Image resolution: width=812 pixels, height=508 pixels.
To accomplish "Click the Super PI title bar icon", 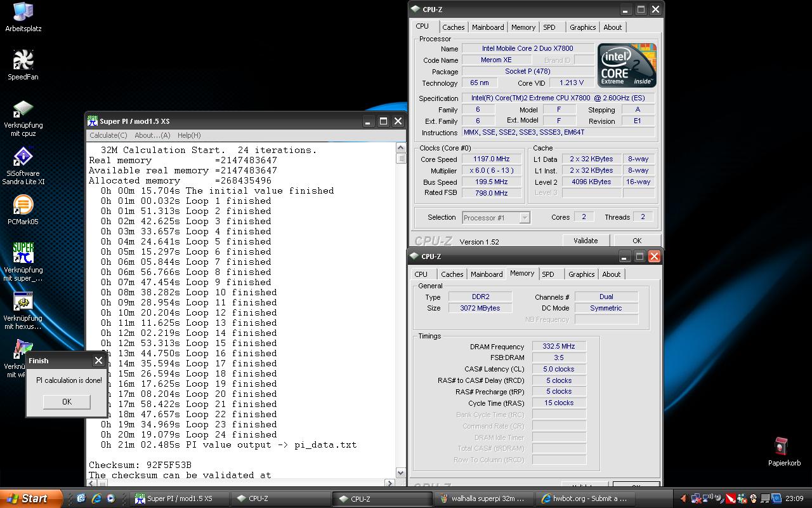I will [x=93, y=121].
